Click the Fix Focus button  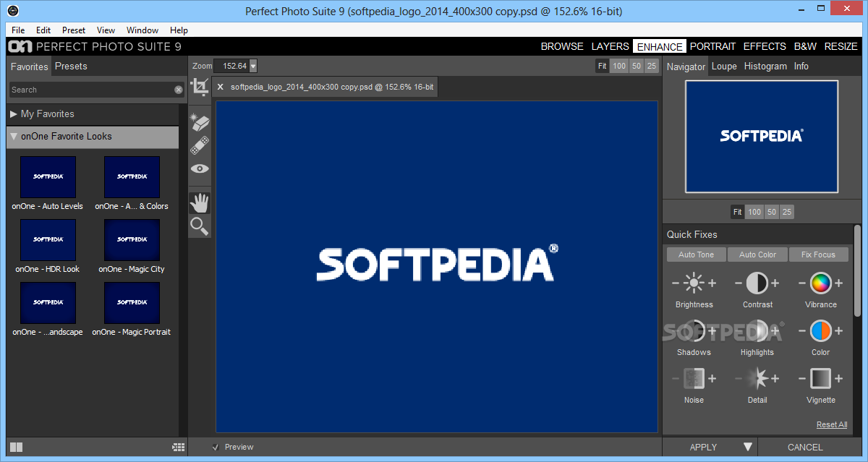click(818, 254)
